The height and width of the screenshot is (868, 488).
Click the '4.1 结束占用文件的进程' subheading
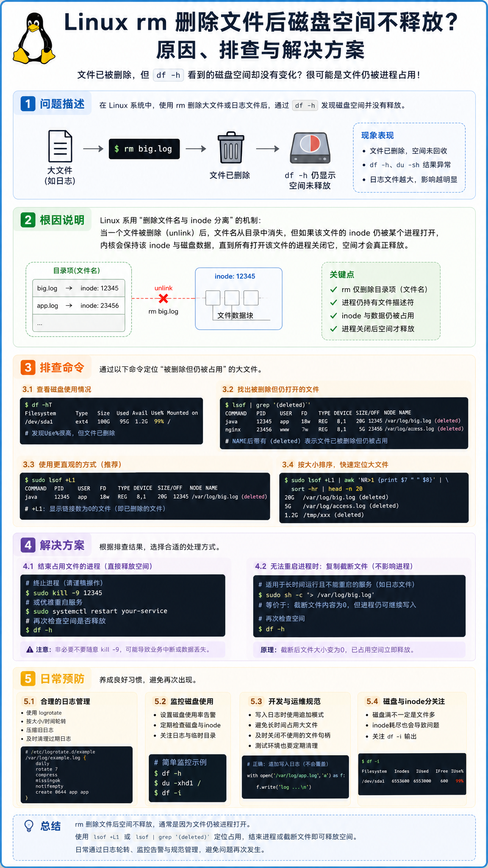coord(88,566)
